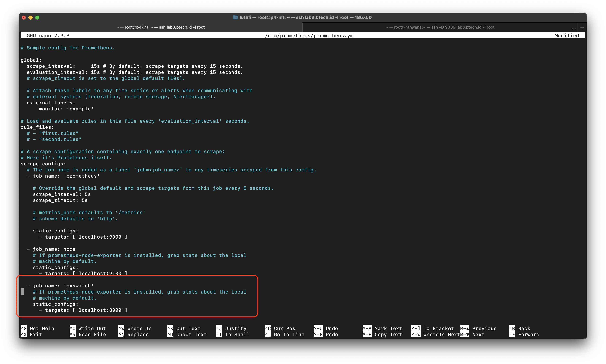The width and height of the screenshot is (606, 364).
Task: Click the commented "second.rules" line
Action: tap(54, 140)
